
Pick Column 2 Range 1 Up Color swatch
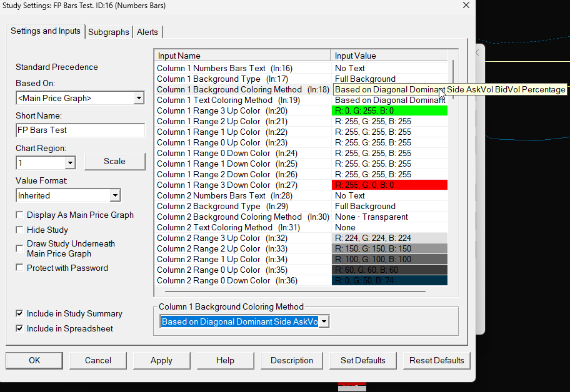(389, 259)
